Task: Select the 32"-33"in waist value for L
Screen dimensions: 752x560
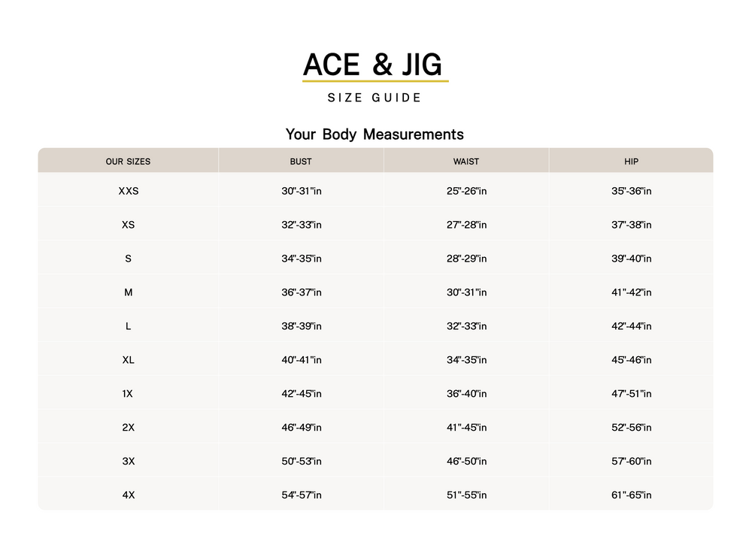Action: point(466,326)
